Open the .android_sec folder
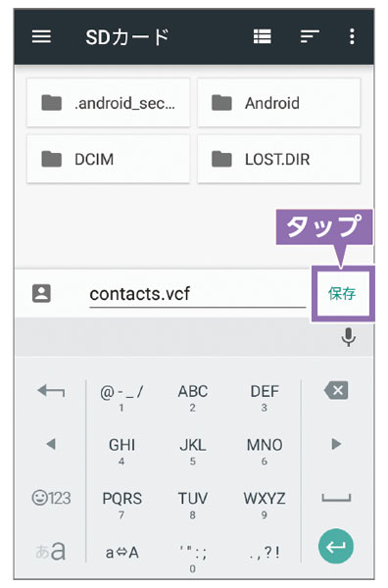The height and width of the screenshot is (588, 388). (x=109, y=103)
